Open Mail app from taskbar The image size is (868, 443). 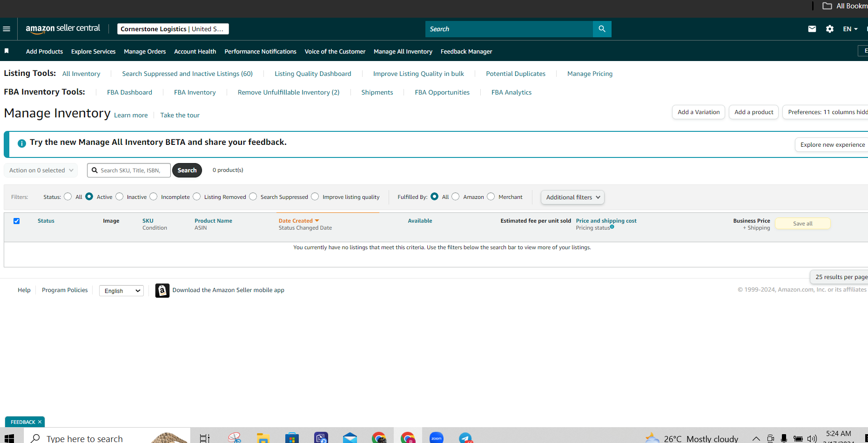[350, 438]
